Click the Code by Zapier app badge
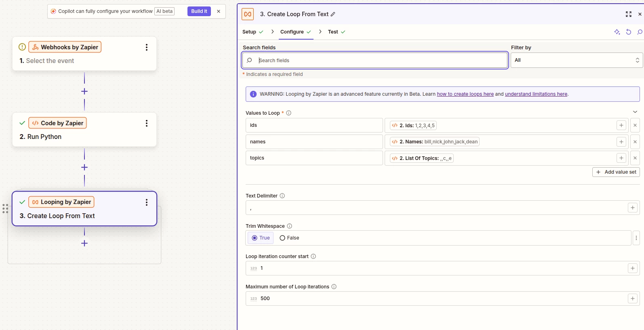The height and width of the screenshot is (330, 644). [57, 123]
